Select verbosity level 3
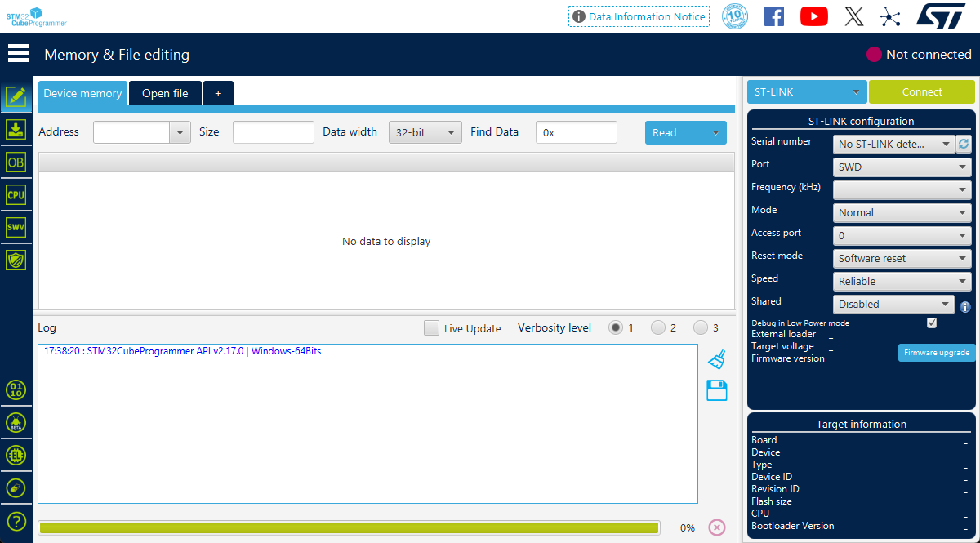This screenshot has width=980, height=543. 701,327
